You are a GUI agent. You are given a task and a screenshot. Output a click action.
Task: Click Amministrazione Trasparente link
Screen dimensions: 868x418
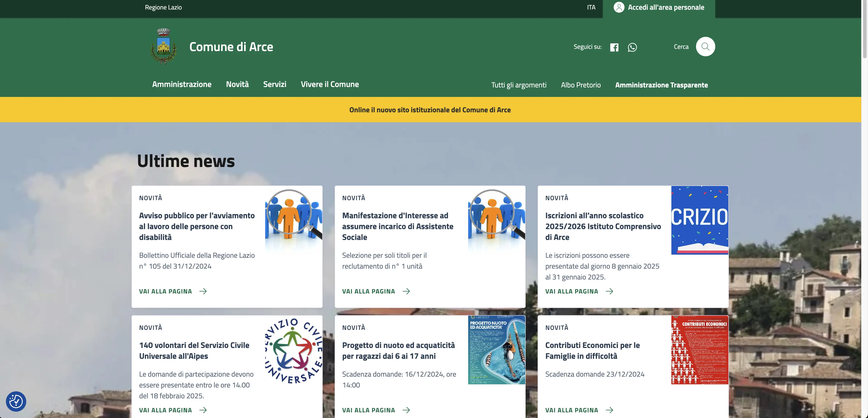tap(661, 85)
